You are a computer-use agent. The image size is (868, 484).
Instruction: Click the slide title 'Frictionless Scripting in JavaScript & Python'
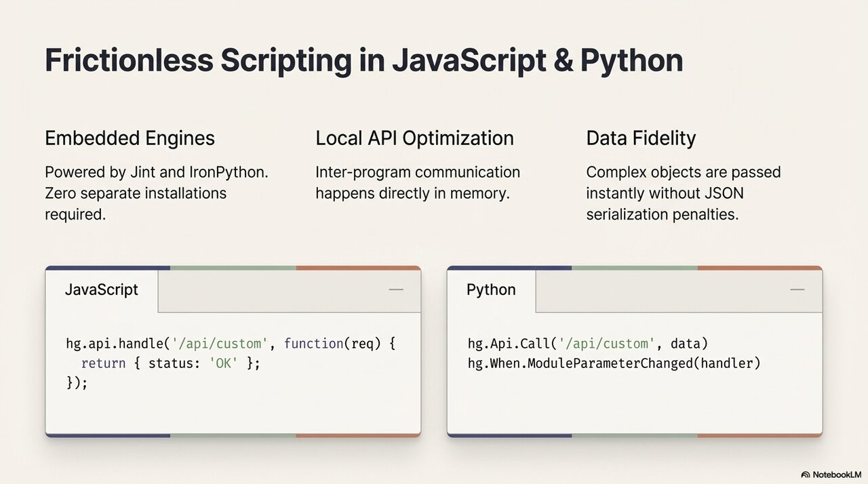coord(363,61)
